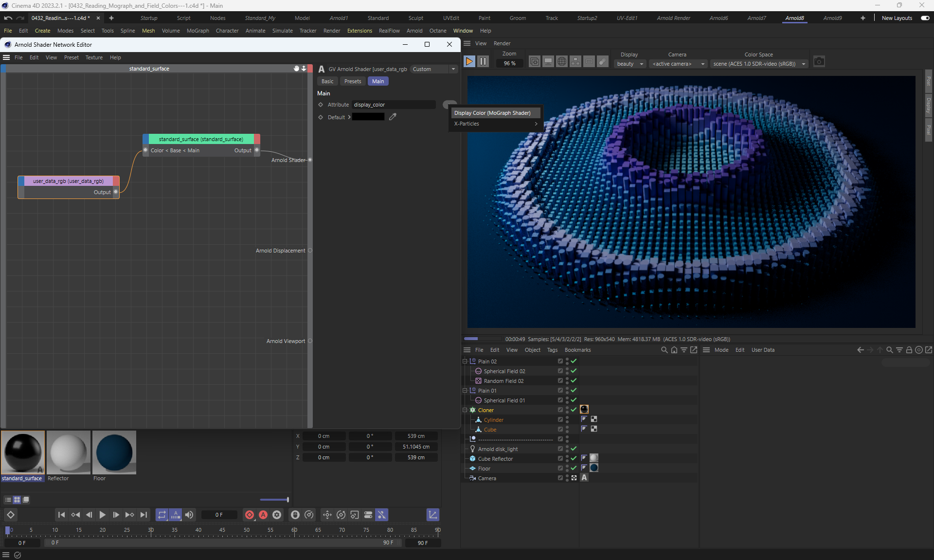Viewport: 934px width, 560px height.
Task: Collapse the Plain 02 tree item
Action: click(x=465, y=361)
